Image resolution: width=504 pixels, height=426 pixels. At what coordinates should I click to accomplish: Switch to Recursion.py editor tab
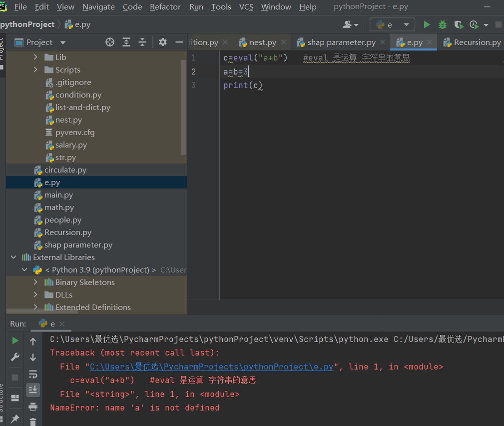472,42
